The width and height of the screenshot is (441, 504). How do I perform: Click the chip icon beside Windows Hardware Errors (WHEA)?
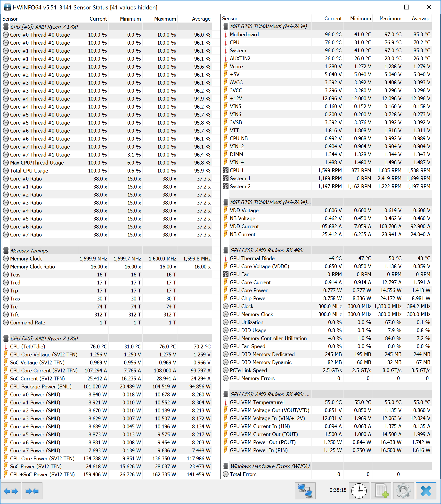(x=225, y=466)
